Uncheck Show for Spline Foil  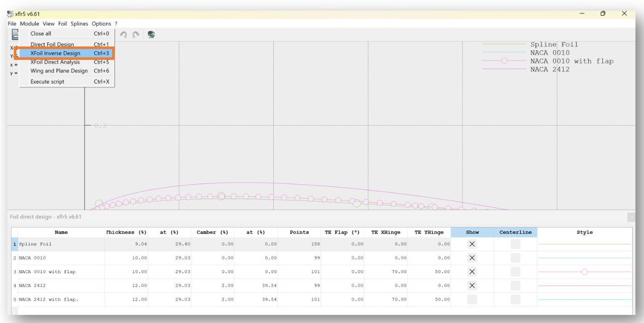point(472,244)
